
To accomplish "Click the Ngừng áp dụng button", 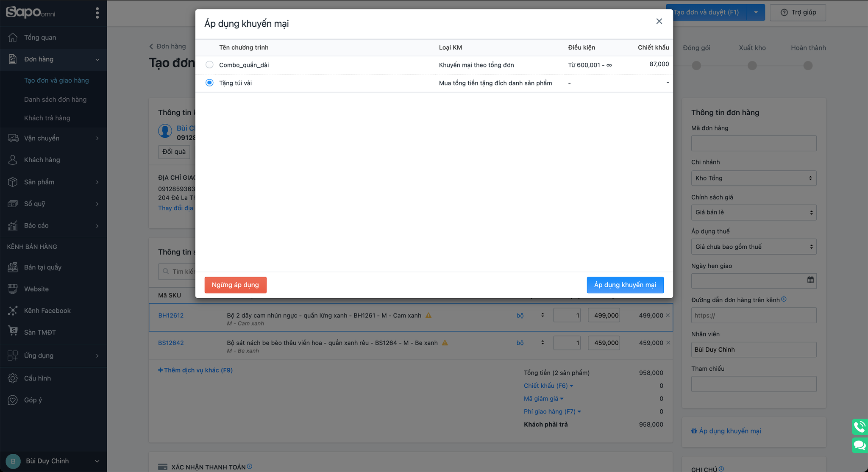I will [x=235, y=285].
